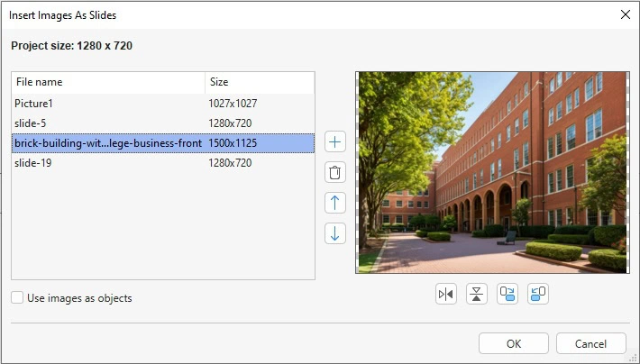
Task: Click the brick building preview image
Action: [491, 172]
